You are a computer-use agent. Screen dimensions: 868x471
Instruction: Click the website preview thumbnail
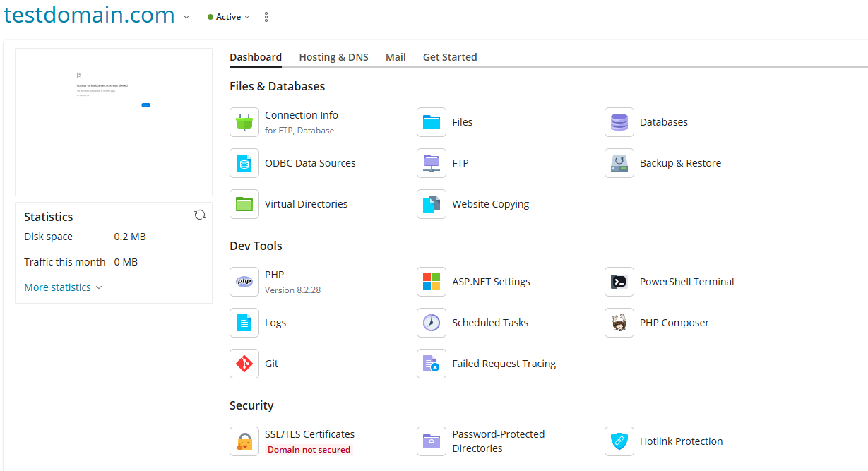point(114,122)
